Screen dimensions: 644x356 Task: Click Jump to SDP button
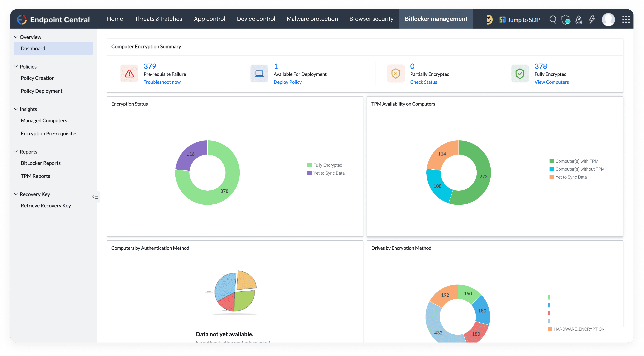520,20
